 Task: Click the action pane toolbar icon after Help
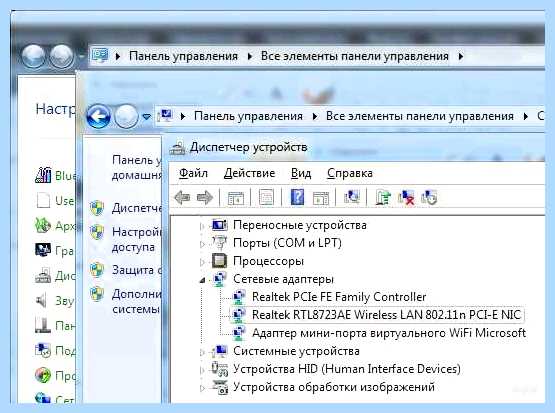(321, 197)
